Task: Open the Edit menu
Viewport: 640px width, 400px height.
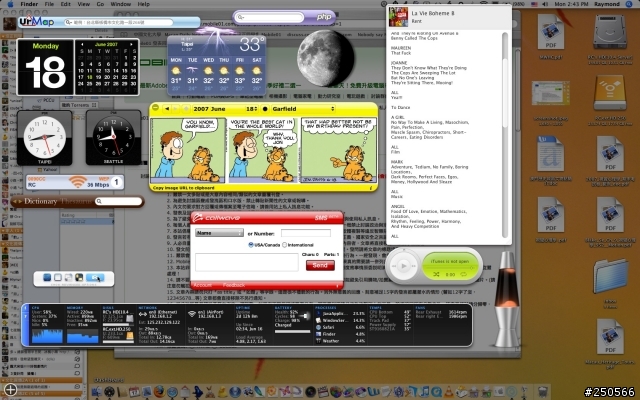Action: pyautogui.click(x=66, y=4)
